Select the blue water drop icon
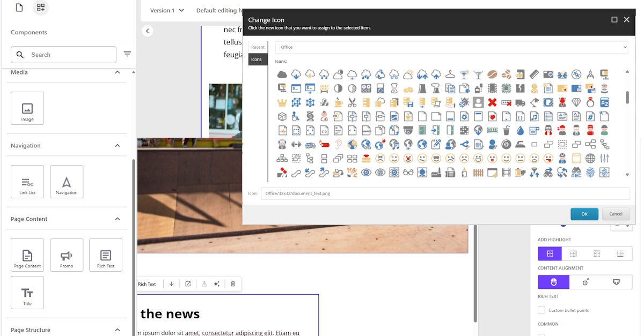644x336 pixels. 520,130
